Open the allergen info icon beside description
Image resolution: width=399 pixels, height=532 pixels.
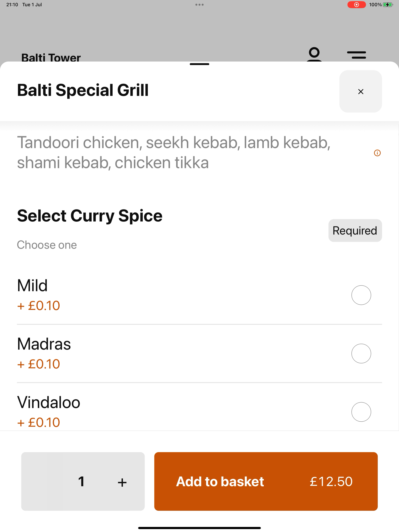[x=377, y=153]
